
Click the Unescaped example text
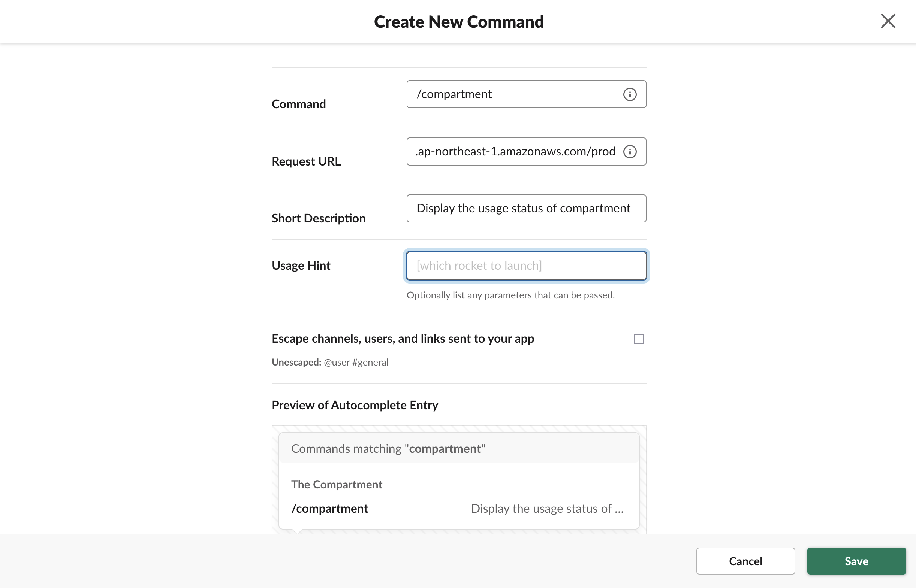[330, 362]
